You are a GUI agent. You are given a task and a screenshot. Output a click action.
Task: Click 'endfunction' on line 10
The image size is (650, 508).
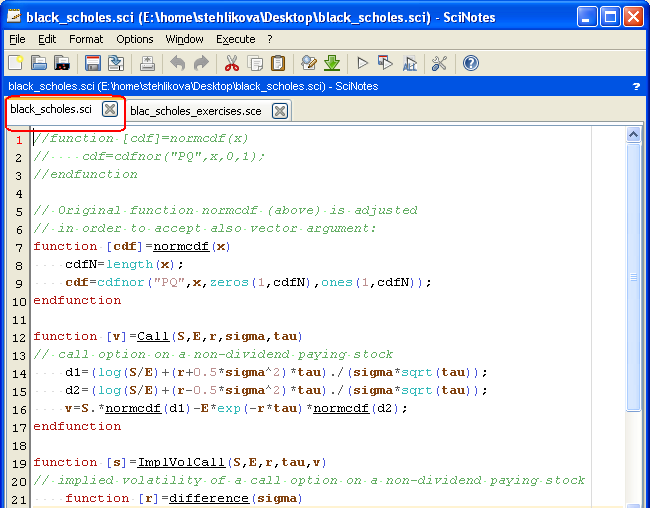[77, 300]
